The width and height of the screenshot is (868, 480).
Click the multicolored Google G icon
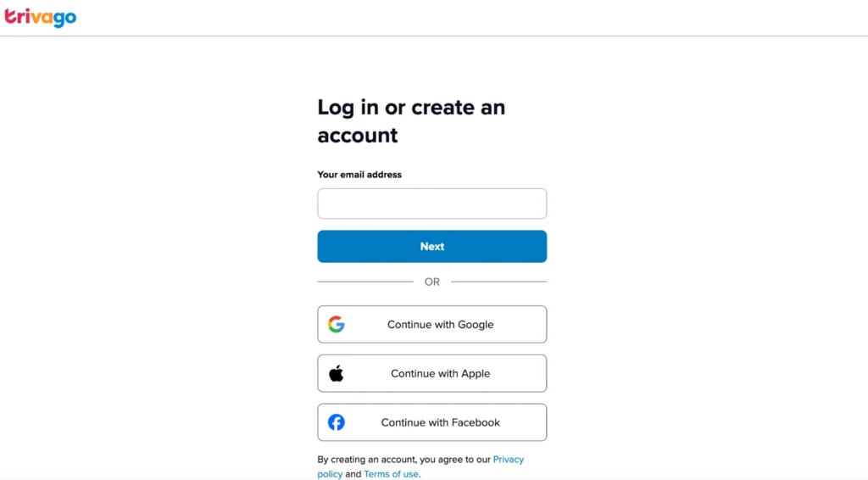click(x=336, y=325)
